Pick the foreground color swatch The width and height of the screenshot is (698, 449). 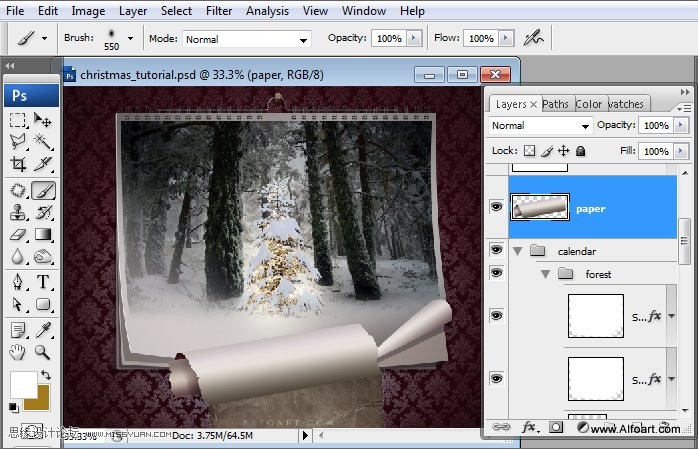[24, 384]
